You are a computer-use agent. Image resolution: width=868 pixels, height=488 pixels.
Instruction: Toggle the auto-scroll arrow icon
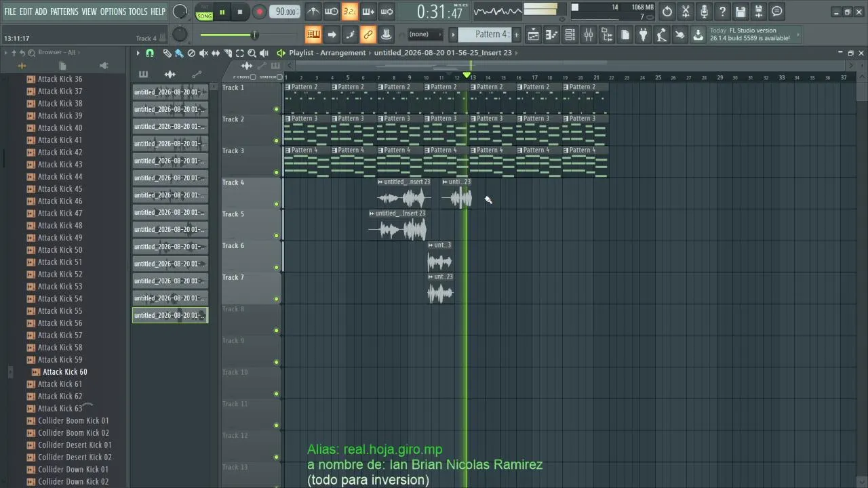pyautogui.click(x=332, y=35)
